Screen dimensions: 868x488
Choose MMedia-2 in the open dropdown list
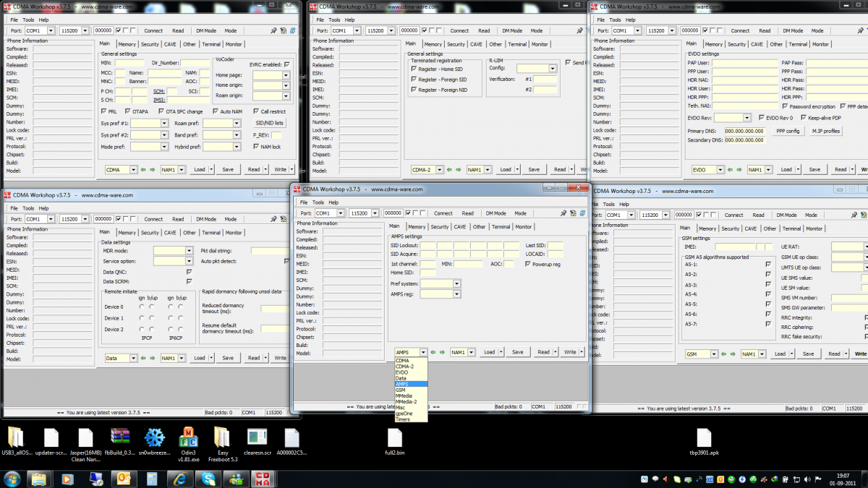(406, 401)
